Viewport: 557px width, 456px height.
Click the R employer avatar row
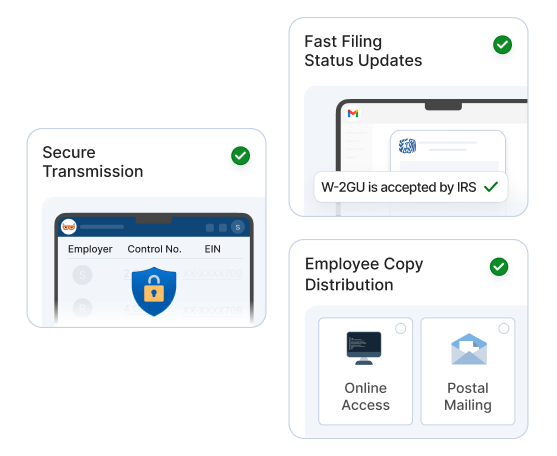click(82, 308)
